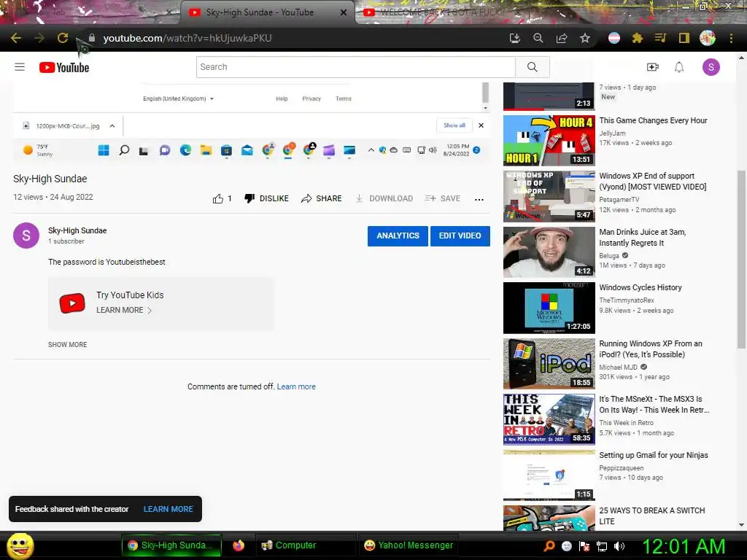Open Setting up Gmail for your Ninjas title
Viewport: 747px width, 560px height.
pyautogui.click(x=653, y=455)
